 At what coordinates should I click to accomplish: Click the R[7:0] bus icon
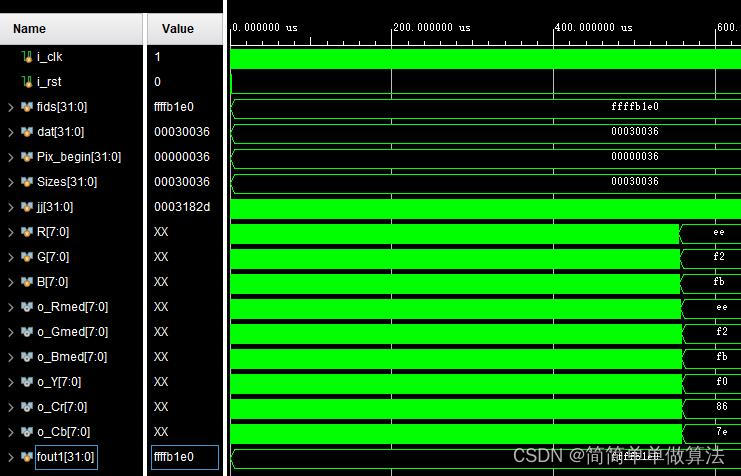pos(27,233)
